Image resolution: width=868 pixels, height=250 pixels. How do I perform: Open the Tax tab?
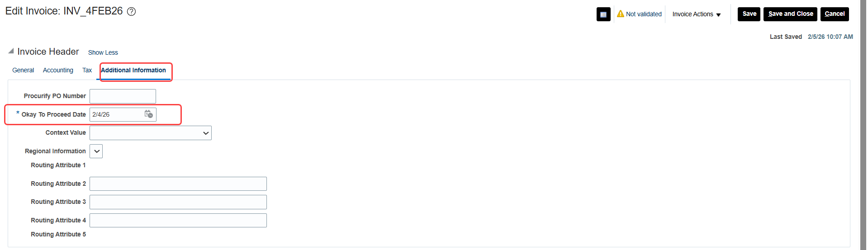point(87,70)
